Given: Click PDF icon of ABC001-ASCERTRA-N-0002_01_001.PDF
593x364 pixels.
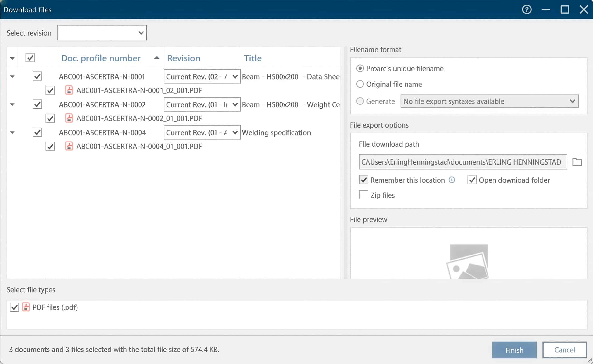Looking at the screenshot, I should pyautogui.click(x=69, y=118).
